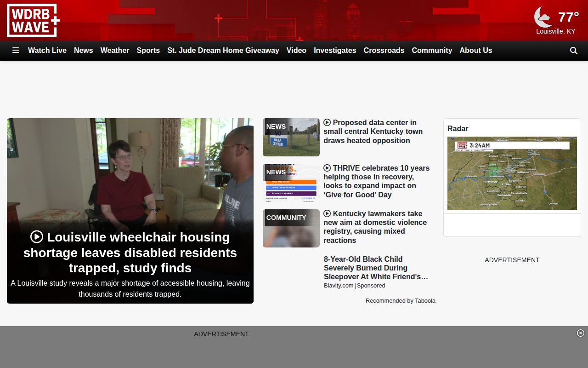Click play icon beside THRIVE headline

point(327,168)
